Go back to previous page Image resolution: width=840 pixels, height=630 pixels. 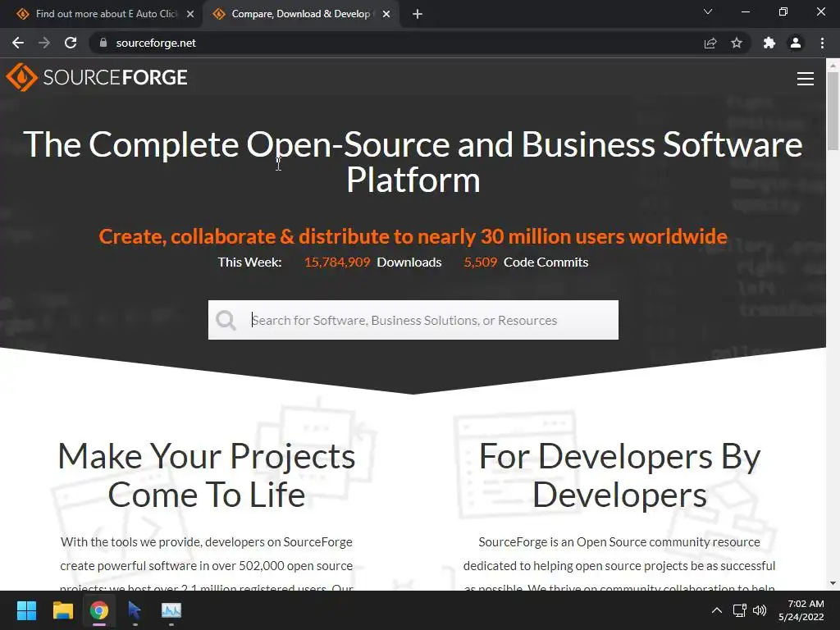(18, 43)
